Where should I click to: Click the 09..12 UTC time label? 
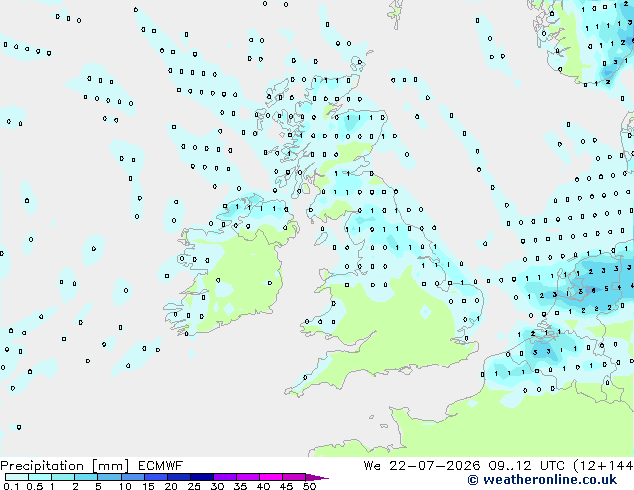click(526, 466)
